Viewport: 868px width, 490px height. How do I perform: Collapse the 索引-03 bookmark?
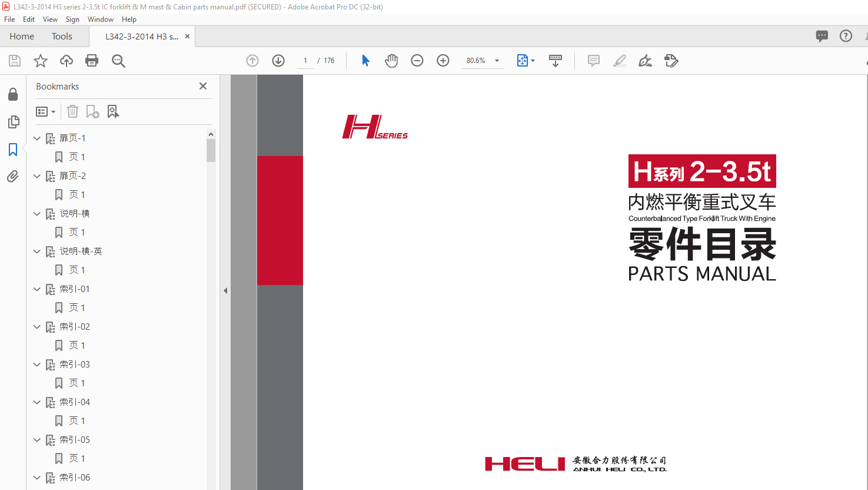coord(37,365)
